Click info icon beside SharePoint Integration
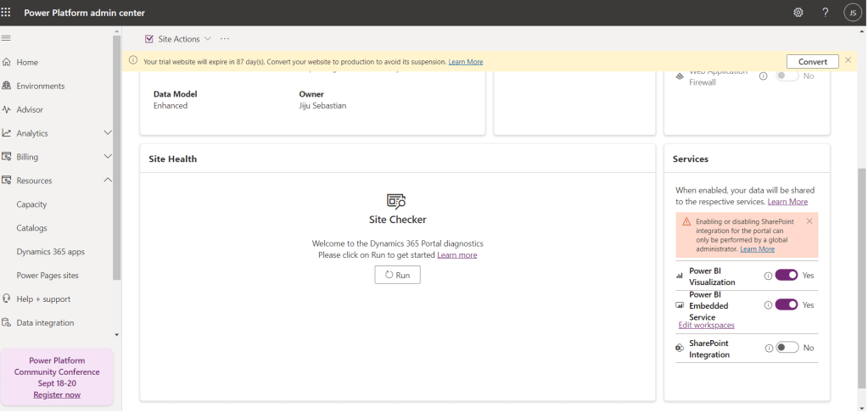868x413 pixels. pyautogui.click(x=768, y=348)
